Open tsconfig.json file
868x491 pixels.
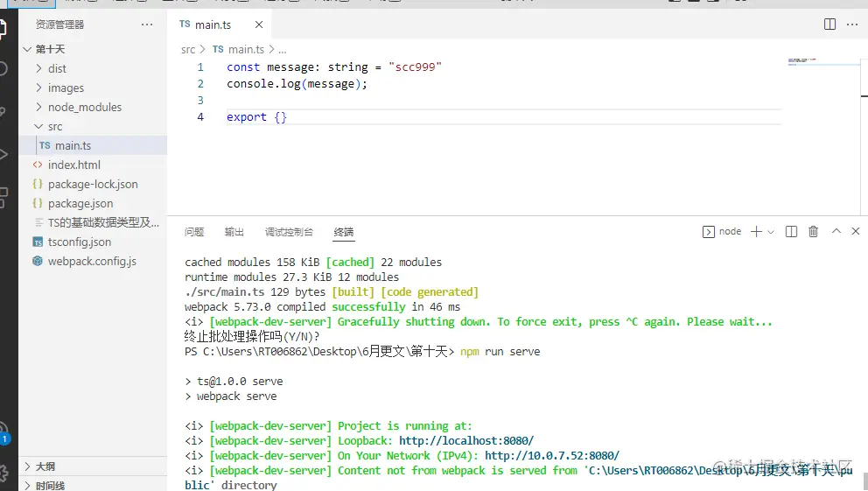[x=93, y=242]
